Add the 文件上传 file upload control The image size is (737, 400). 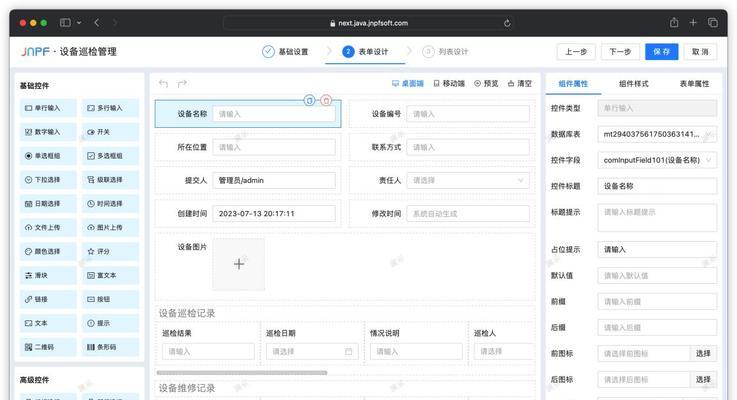click(48, 227)
